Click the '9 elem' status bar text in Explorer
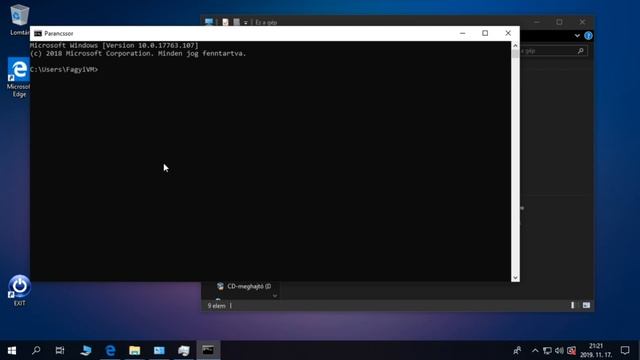Image resolution: width=640 pixels, height=360 pixels. click(x=216, y=306)
